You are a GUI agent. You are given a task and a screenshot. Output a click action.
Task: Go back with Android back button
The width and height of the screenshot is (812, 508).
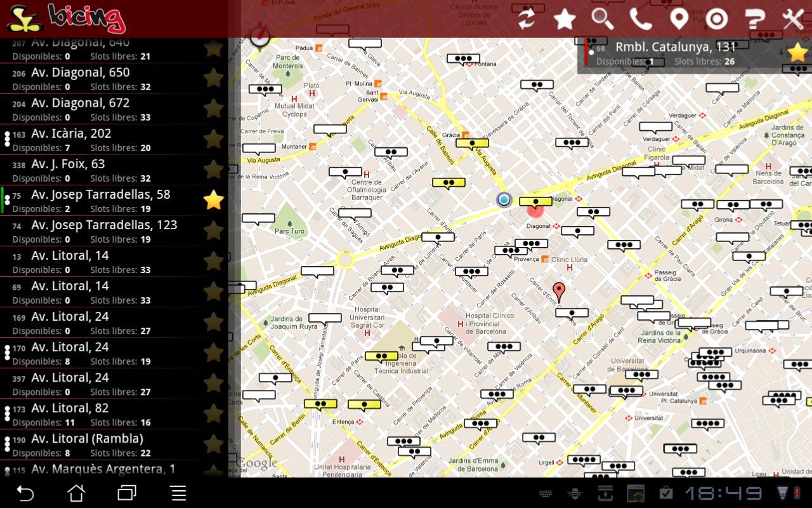[25, 493]
